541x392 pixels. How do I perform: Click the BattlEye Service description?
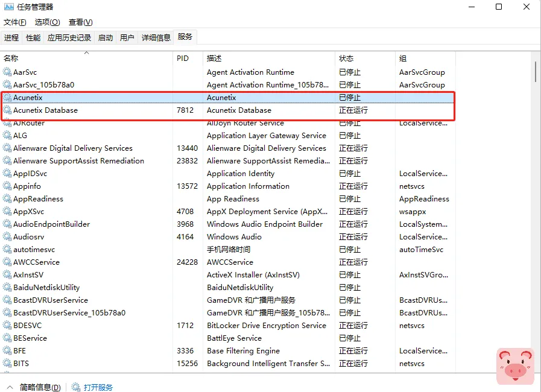[234, 338]
